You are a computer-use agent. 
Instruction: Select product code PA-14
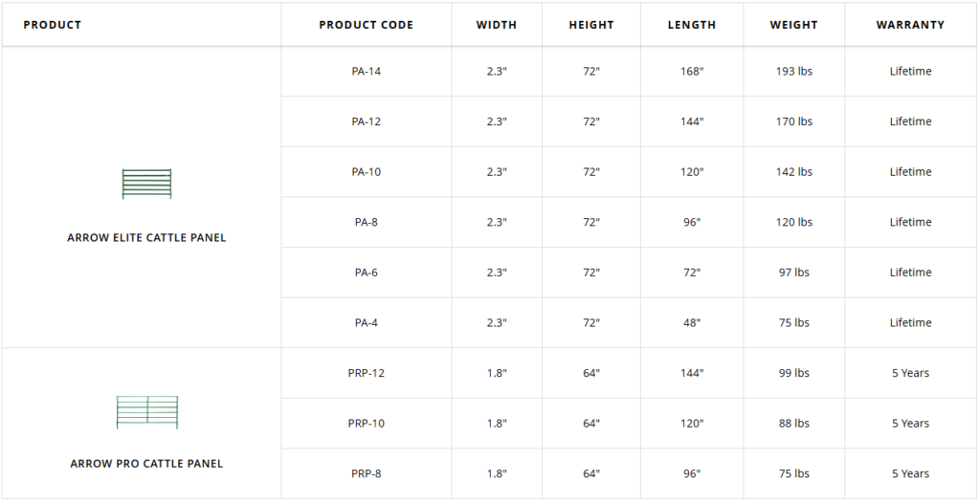click(366, 72)
